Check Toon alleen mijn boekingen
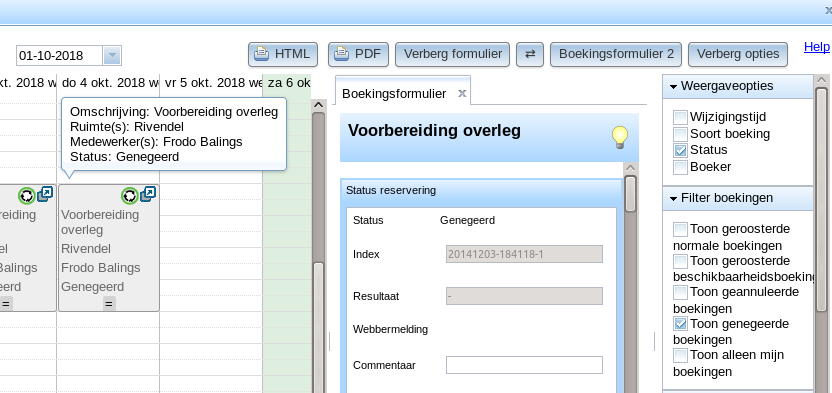832x393 pixels. click(x=680, y=355)
